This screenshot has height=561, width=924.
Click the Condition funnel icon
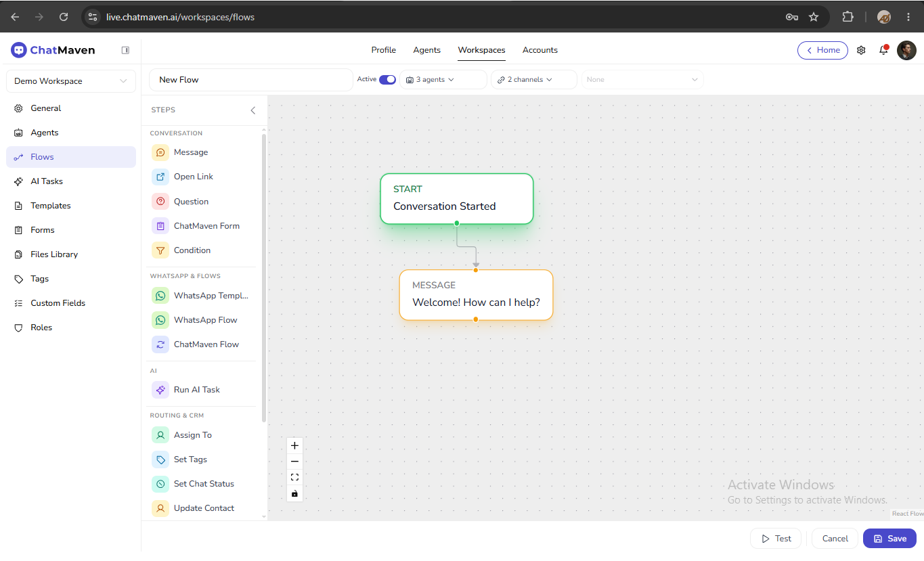(160, 250)
